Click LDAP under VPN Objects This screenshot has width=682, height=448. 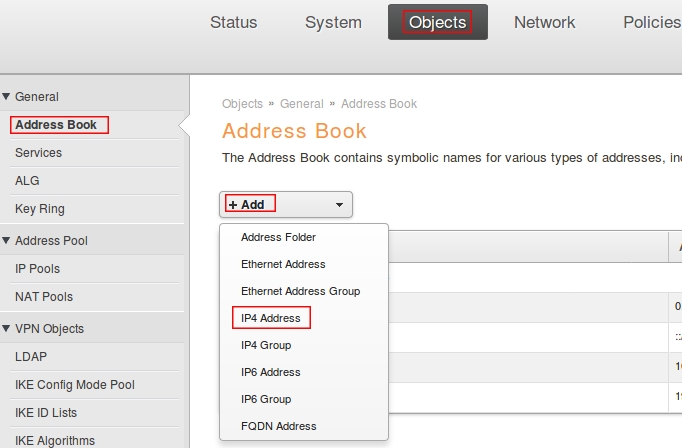click(x=31, y=357)
